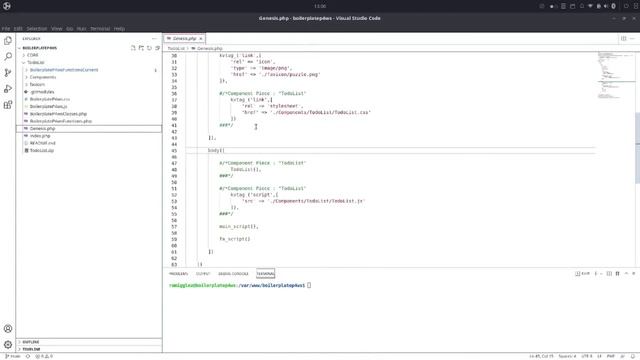
Task: Open BoilerplatePAwsFunctions.php file
Action: 60,121
